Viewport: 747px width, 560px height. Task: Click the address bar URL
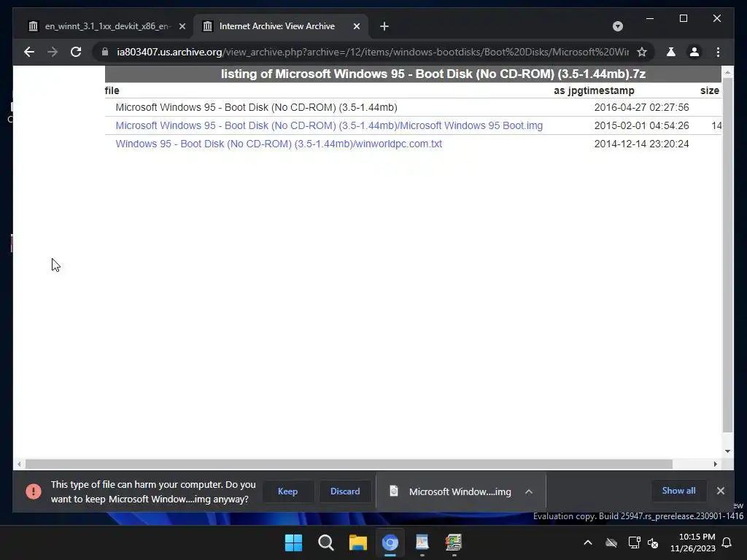tap(373, 52)
